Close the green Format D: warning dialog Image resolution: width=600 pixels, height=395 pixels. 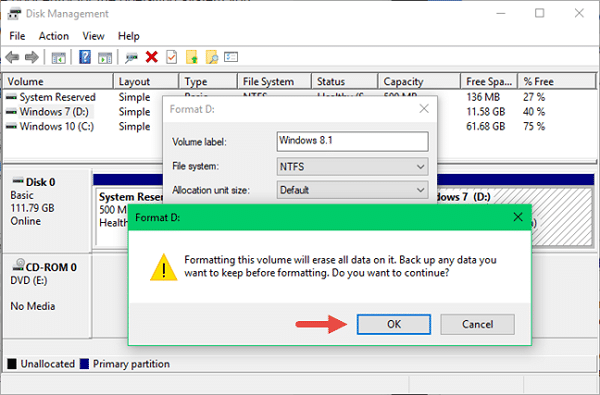(518, 217)
